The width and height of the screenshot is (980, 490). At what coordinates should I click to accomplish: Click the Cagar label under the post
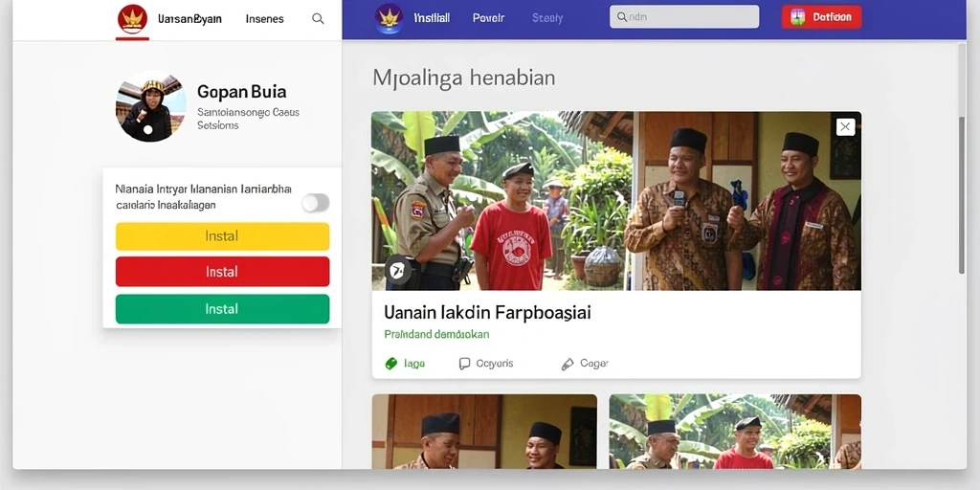click(x=593, y=363)
